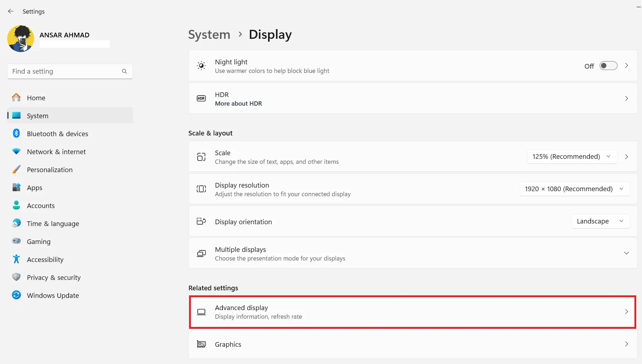Open the Scale percentage dropdown
This screenshot has height=364, width=642.
point(572,157)
